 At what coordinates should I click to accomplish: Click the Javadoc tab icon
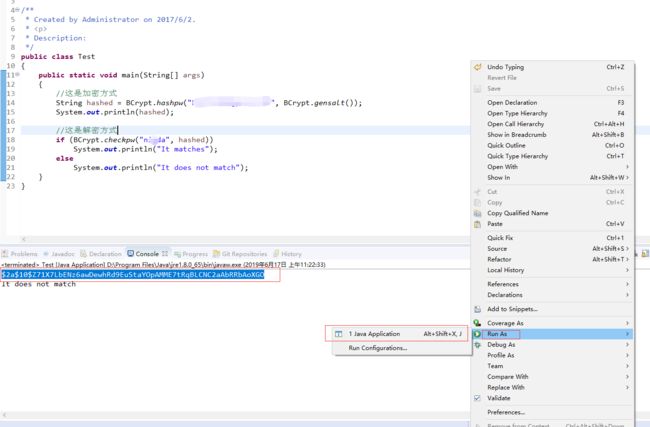[46, 253]
